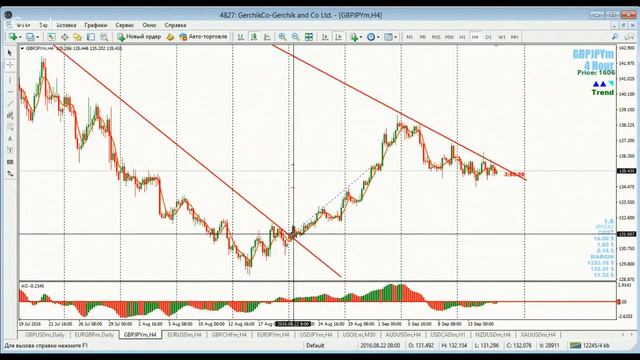Switch to MN monthly timeframe
Screen dimensions: 640x360
(x=515, y=37)
